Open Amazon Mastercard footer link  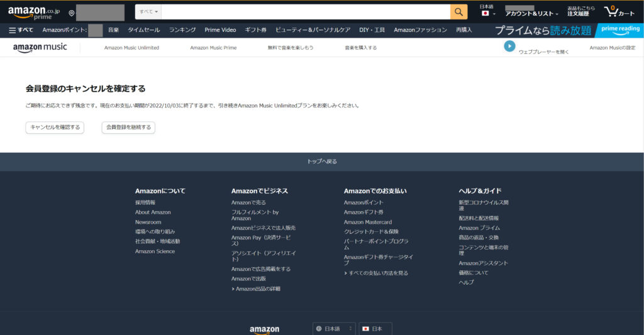click(367, 222)
